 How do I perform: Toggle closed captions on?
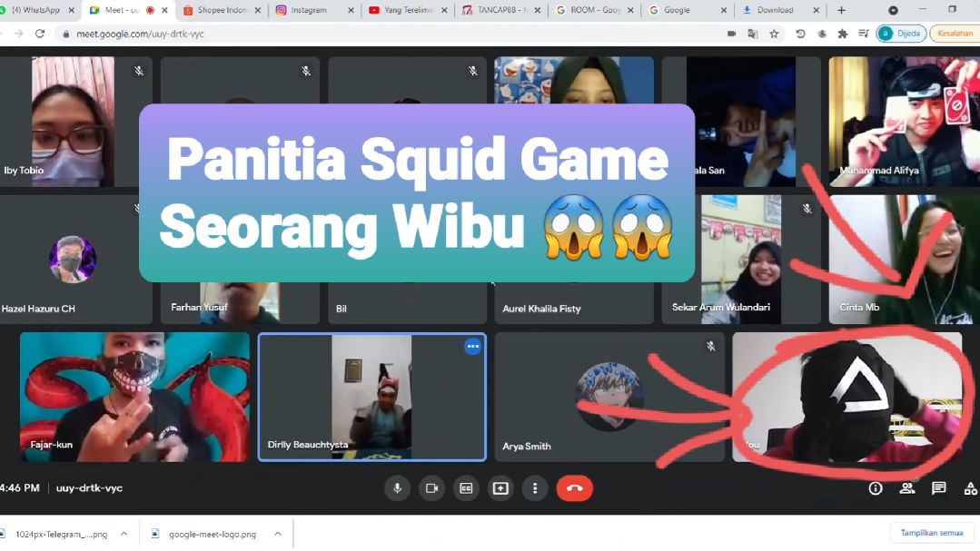point(466,488)
